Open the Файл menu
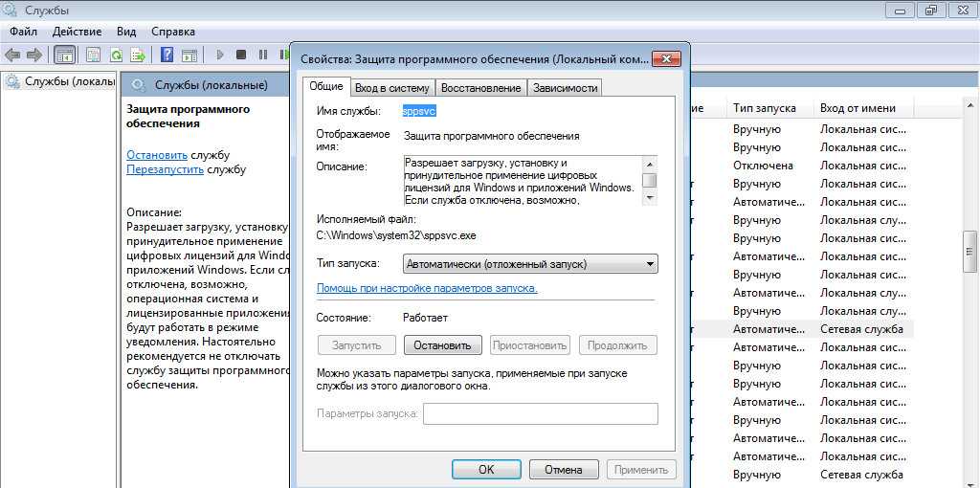The height and width of the screenshot is (488, 980). [x=23, y=32]
